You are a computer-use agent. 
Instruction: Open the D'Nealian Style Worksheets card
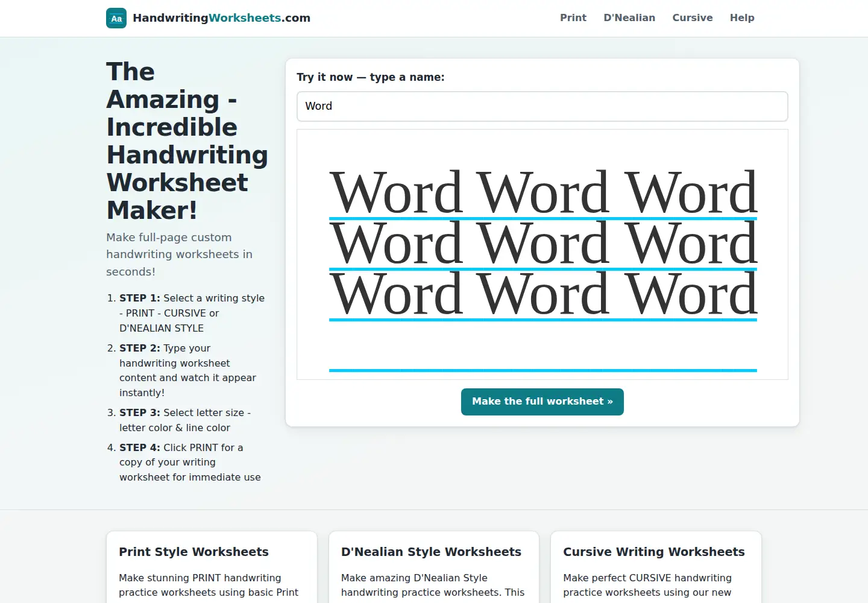point(434,567)
